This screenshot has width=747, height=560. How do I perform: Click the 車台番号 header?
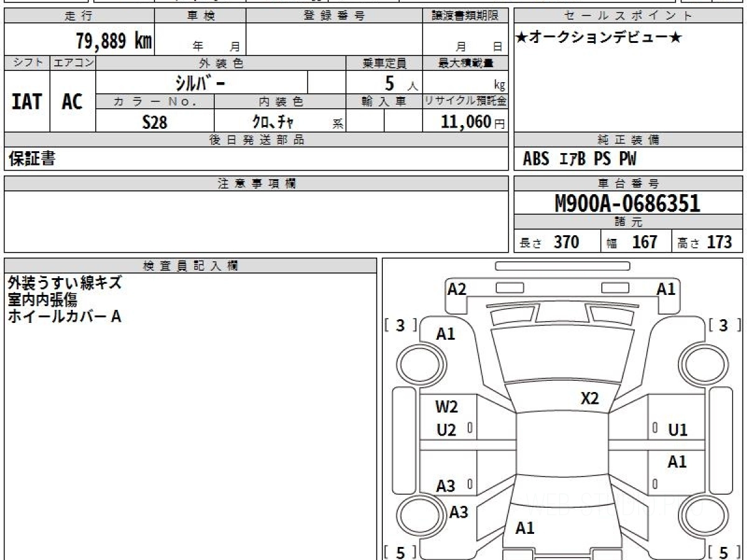629,184
